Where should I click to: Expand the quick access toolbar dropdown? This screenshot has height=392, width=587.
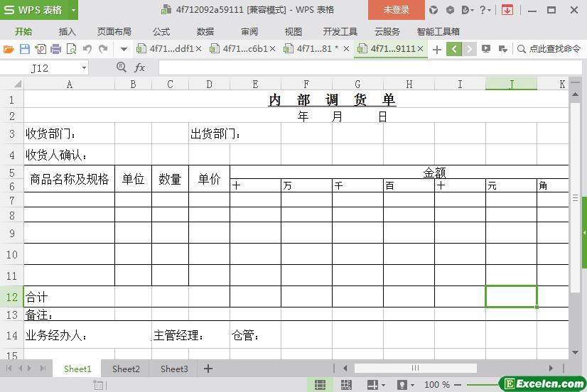[x=124, y=49]
